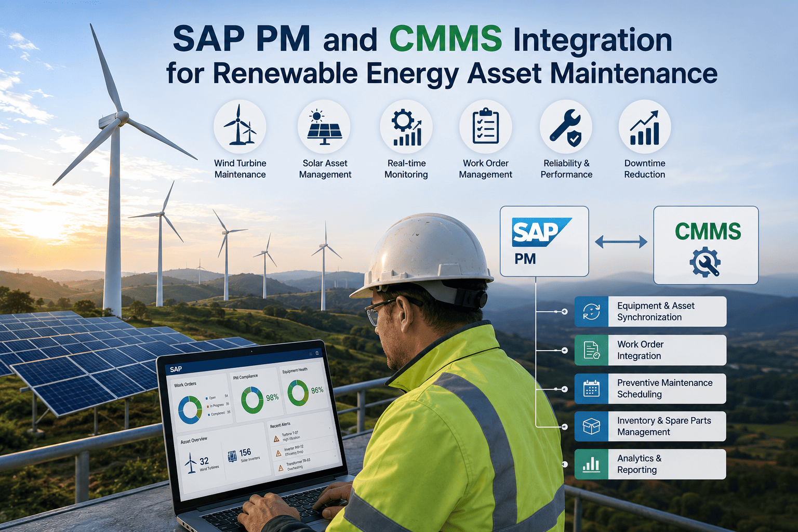
Task: Click the SAP logo in the PM box
Action: pos(541,232)
